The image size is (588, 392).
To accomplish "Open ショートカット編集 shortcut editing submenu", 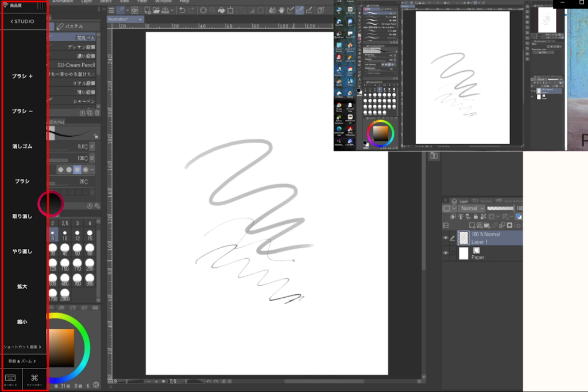I will click(22, 347).
